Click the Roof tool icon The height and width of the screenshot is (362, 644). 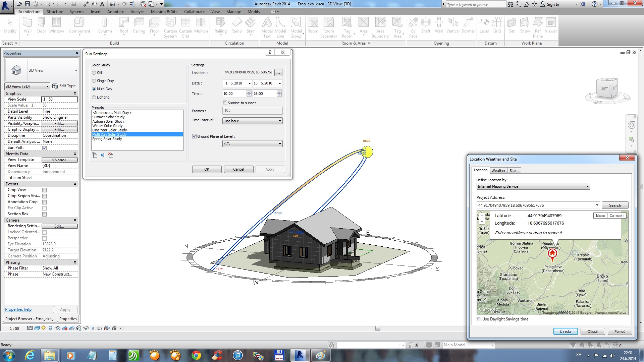[124, 22]
